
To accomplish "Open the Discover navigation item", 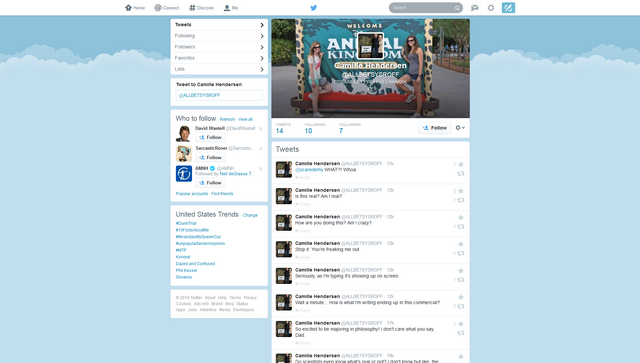I will click(x=202, y=8).
